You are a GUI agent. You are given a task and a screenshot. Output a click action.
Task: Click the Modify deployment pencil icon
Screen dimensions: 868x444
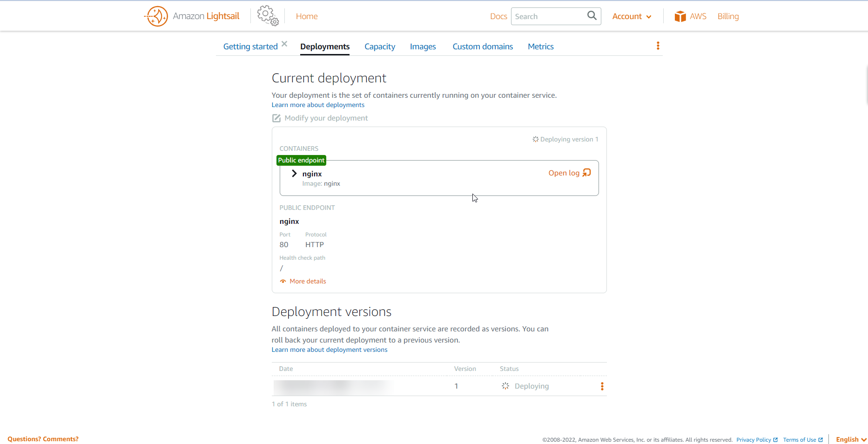pos(276,118)
